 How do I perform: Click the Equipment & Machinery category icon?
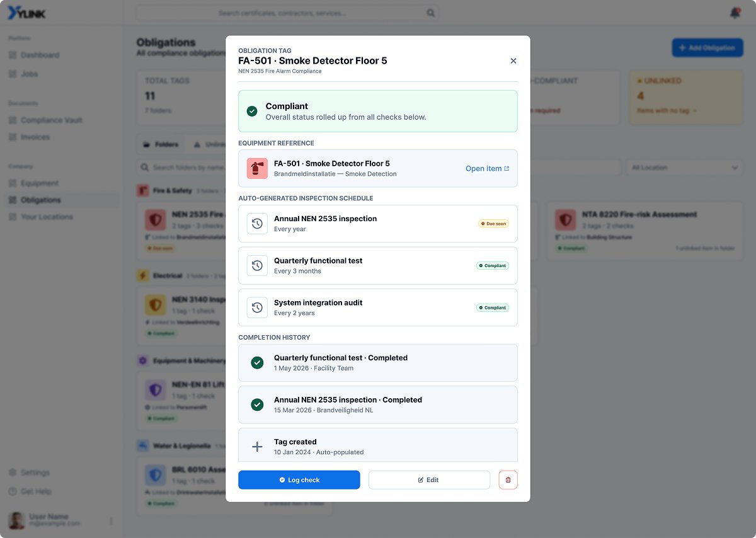coord(143,361)
